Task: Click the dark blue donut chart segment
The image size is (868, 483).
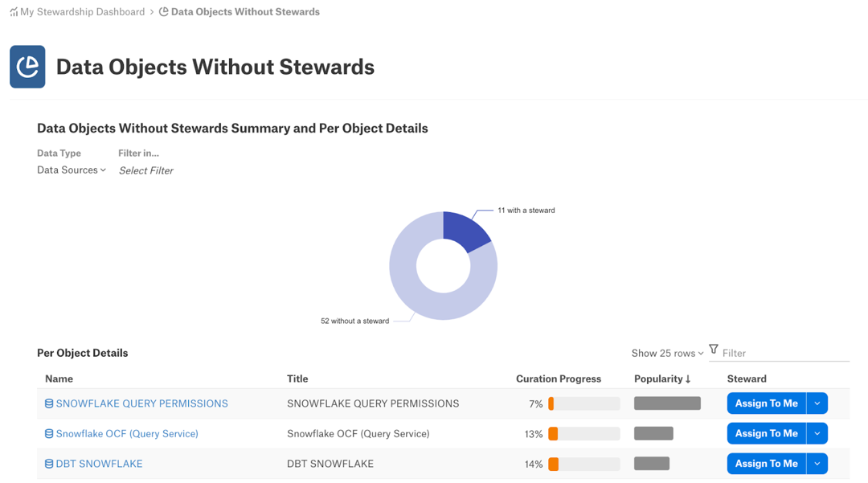Action: click(465, 230)
